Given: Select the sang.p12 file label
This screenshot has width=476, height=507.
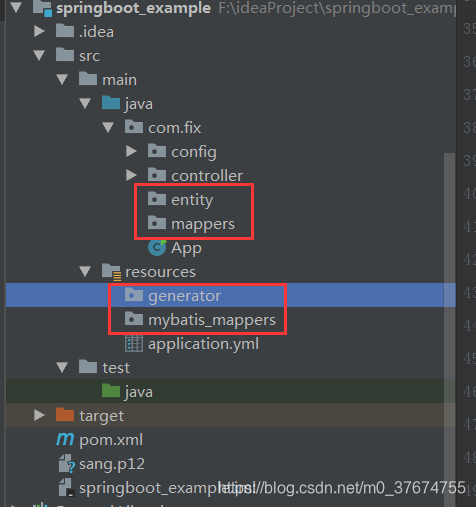Looking at the screenshot, I should tap(112, 464).
